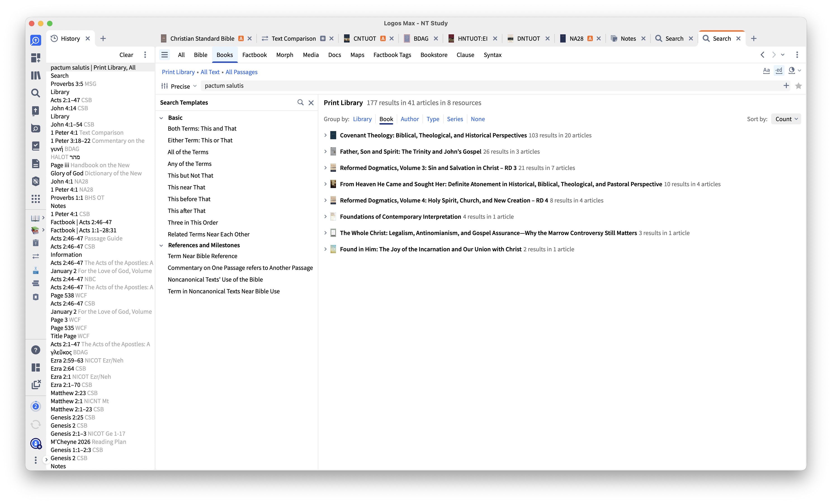Open the Library icon in the sidebar
Image resolution: width=832 pixels, height=504 pixels.
(35, 75)
